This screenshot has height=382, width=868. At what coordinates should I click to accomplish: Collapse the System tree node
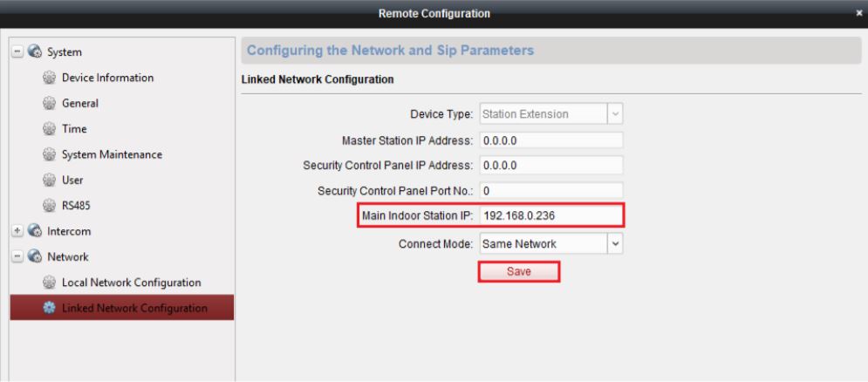(17, 52)
